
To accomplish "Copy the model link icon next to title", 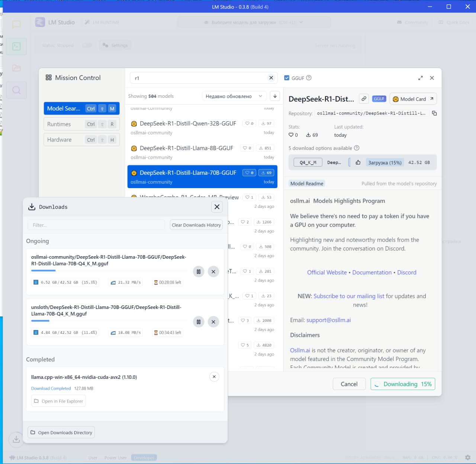I will tap(364, 99).
